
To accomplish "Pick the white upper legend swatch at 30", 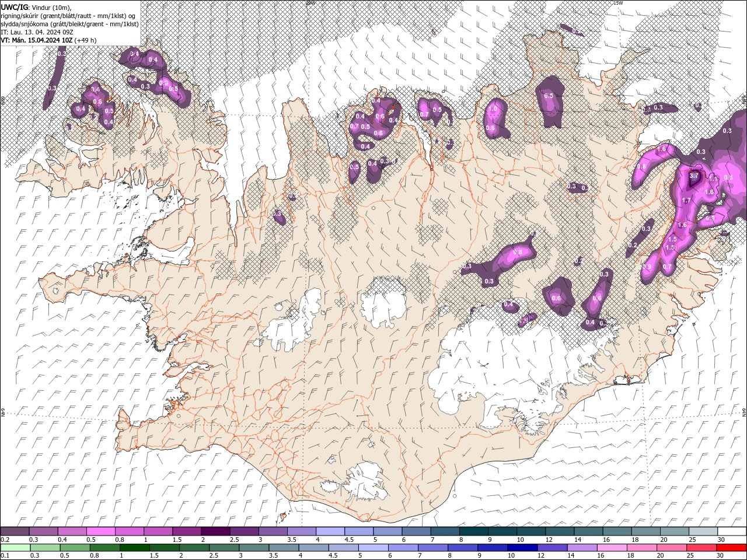I will point(732,531).
